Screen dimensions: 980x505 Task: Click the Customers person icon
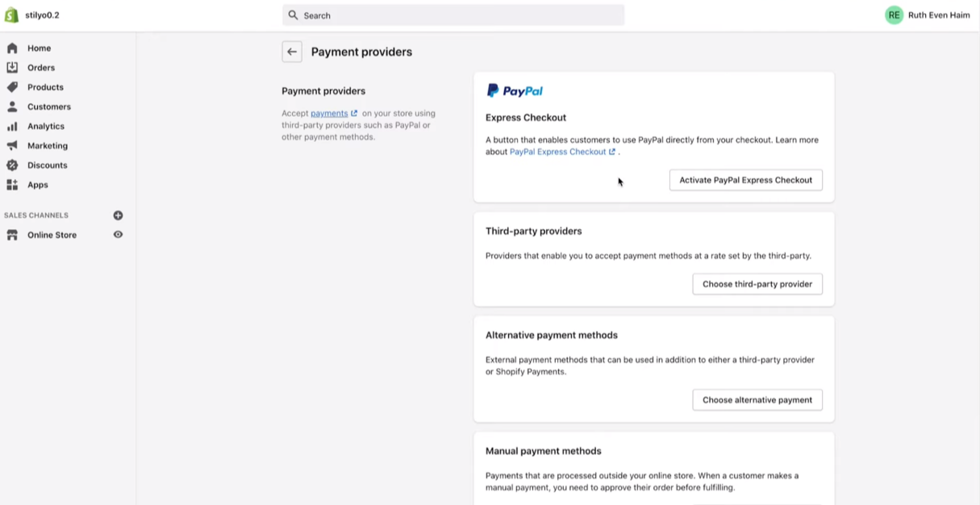point(12,106)
